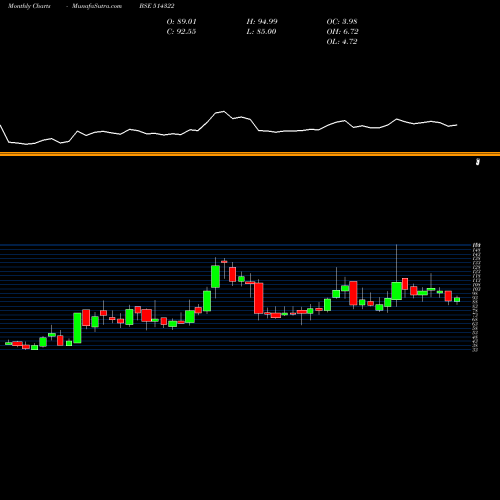
Task: Click the 'OC: 3.98' value
Action: pos(342,22)
